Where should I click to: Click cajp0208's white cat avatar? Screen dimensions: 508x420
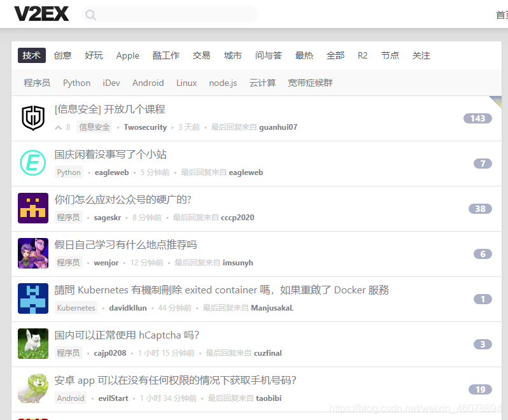click(x=33, y=344)
